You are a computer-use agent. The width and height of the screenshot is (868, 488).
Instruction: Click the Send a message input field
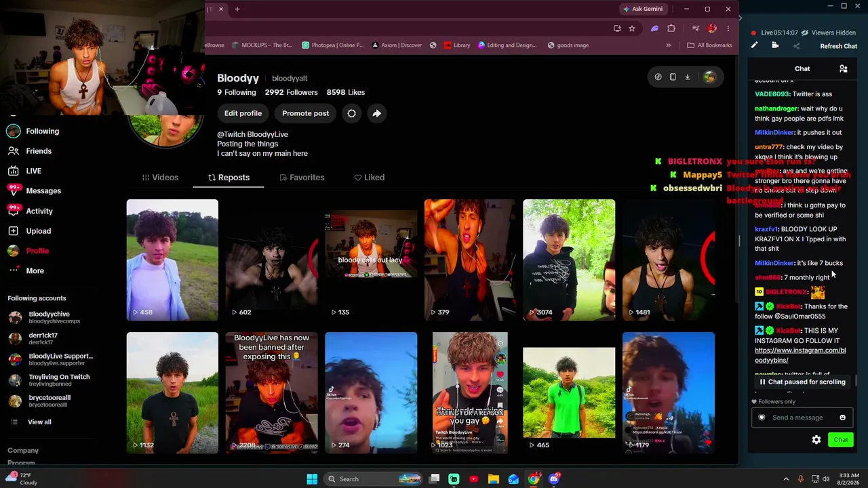click(x=802, y=418)
